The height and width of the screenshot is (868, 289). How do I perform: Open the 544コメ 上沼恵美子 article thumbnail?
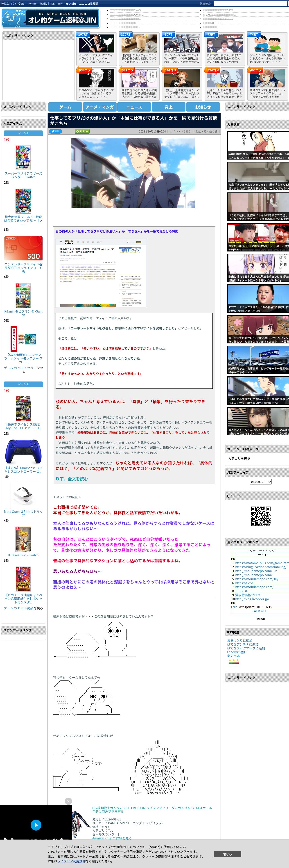[x=182, y=78]
